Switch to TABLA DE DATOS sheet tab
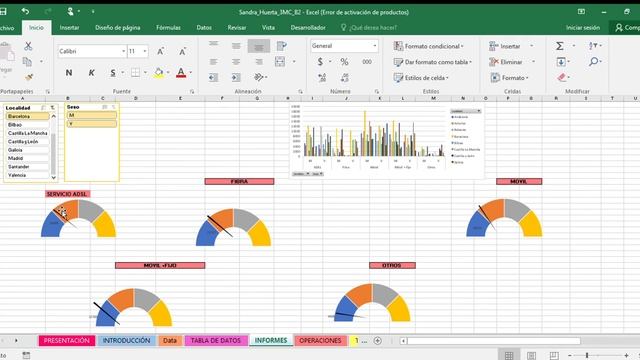 pyautogui.click(x=216, y=340)
